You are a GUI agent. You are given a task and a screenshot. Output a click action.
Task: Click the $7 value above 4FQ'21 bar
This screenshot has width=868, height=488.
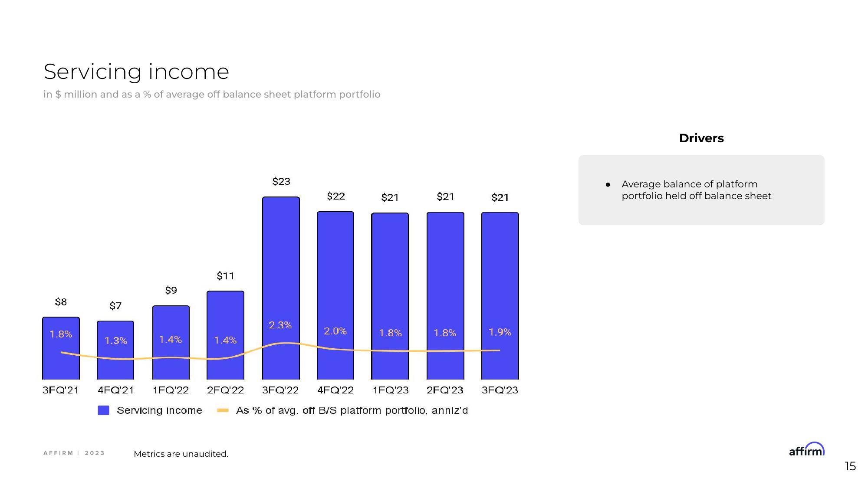coord(115,306)
